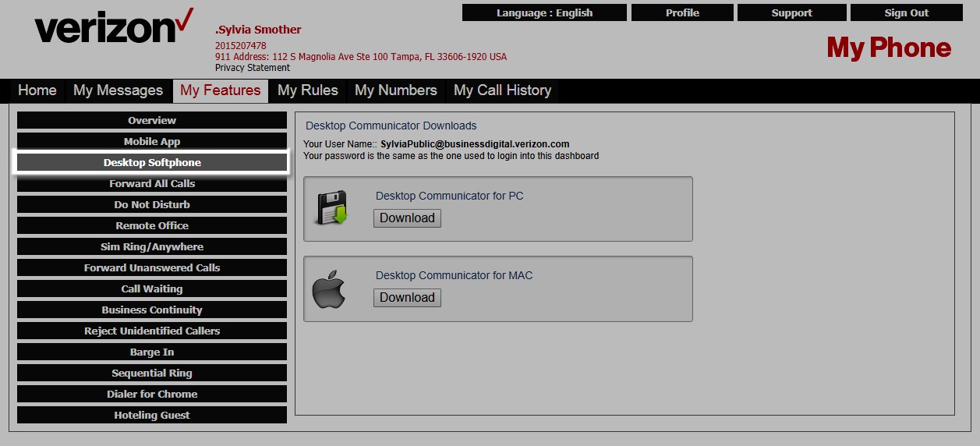The width and height of the screenshot is (980, 446).
Task: Select Call Waiting in the sidebar
Action: 152,288
